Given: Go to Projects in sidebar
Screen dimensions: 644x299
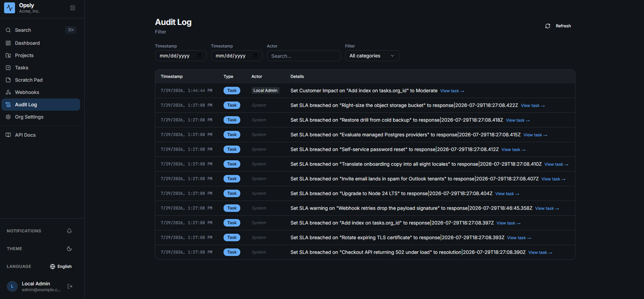Looking at the screenshot, I should click(41, 55).
